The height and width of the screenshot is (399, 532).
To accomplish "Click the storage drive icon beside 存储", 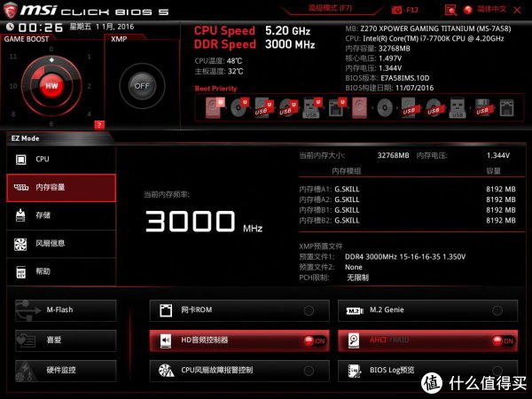I will click(20, 215).
